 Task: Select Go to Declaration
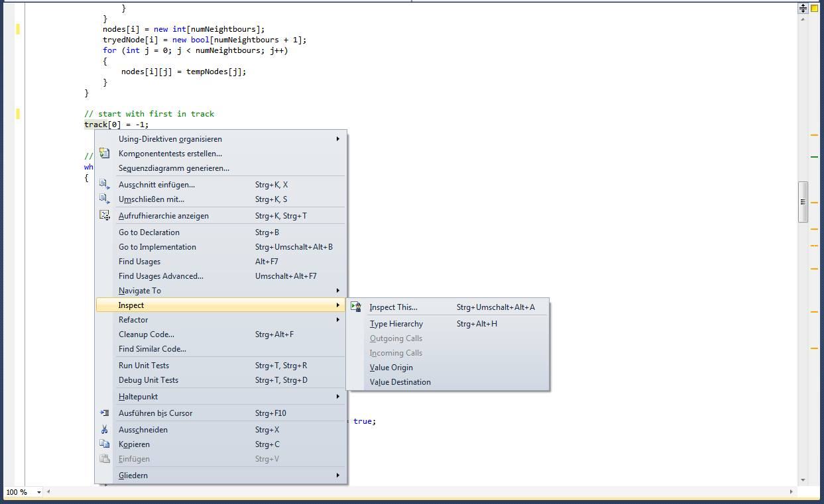click(149, 232)
